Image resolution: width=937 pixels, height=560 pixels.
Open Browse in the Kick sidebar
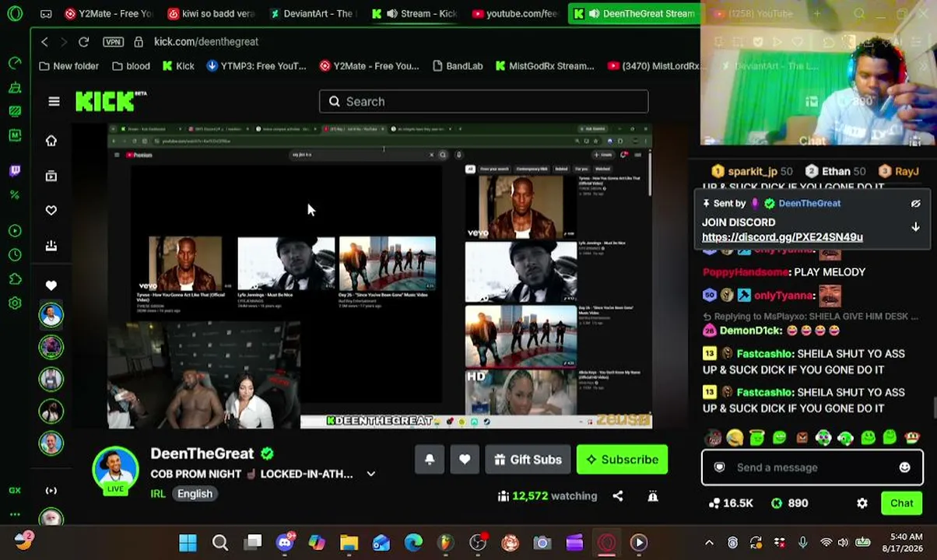tap(51, 176)
